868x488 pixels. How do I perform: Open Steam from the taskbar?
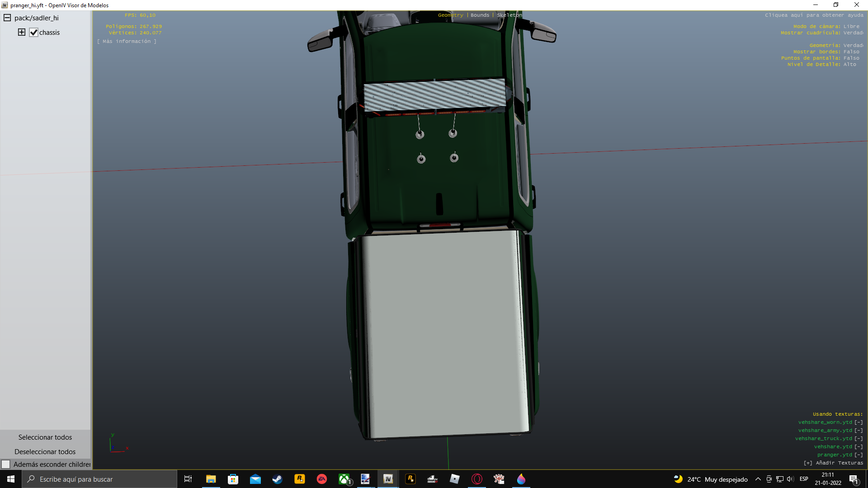[277, 479]
